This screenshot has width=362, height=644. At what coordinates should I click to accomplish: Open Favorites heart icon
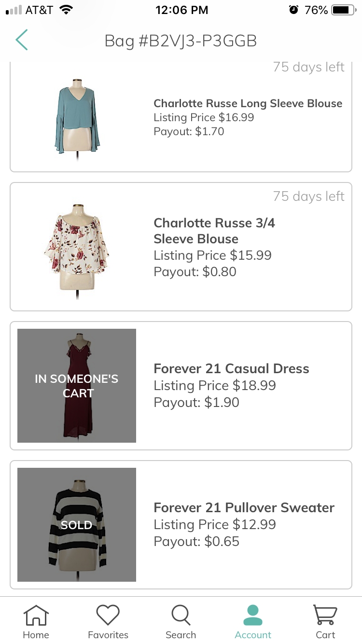(x=108, y=616)
